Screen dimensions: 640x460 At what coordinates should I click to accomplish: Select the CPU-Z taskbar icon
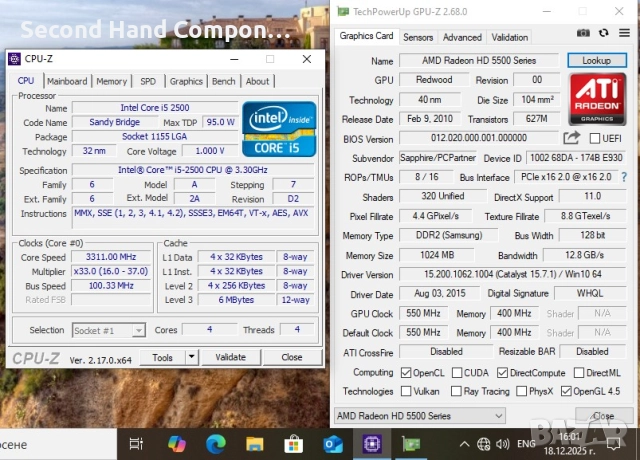tap(372, 444)
